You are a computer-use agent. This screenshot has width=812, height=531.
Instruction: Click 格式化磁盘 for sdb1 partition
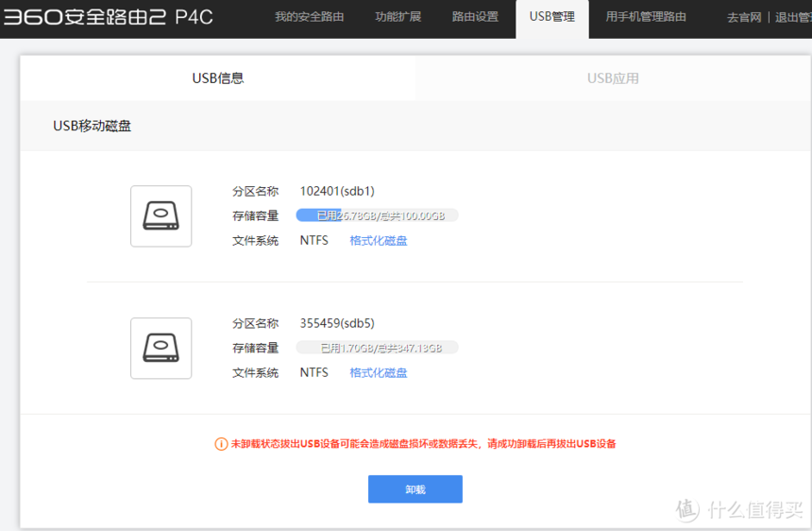click(x=379, y=240)
